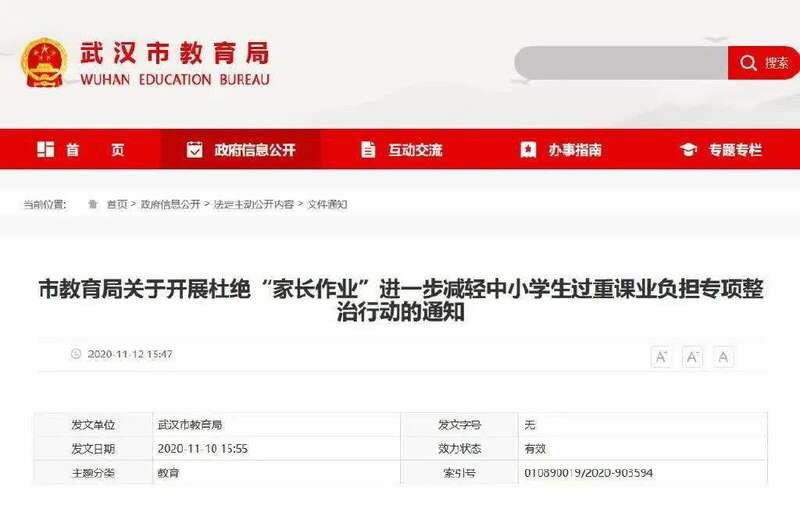The width and height of the screenshot is (800, 505).
Task: Click the red 搜索 button
Action: [765, 63]
